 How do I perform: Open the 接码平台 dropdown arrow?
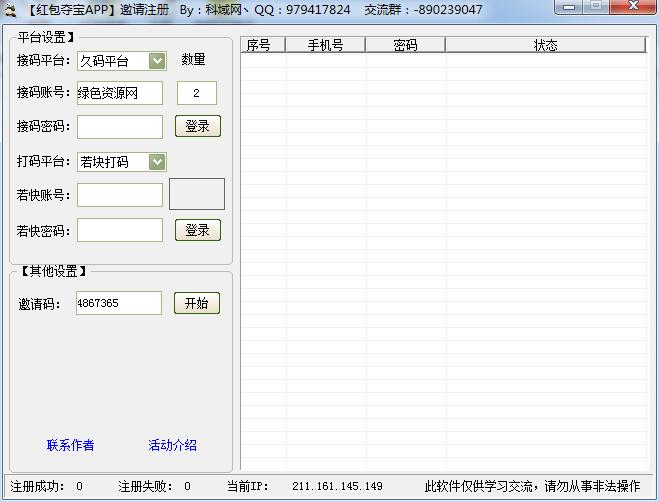click(157, 61)
